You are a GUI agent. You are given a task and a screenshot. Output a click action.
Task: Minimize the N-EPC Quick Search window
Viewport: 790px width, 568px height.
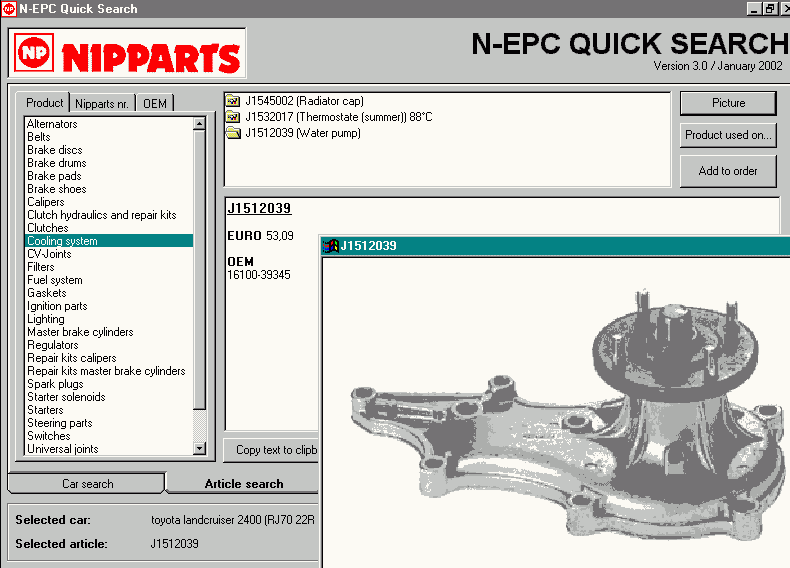pos(753,9)
